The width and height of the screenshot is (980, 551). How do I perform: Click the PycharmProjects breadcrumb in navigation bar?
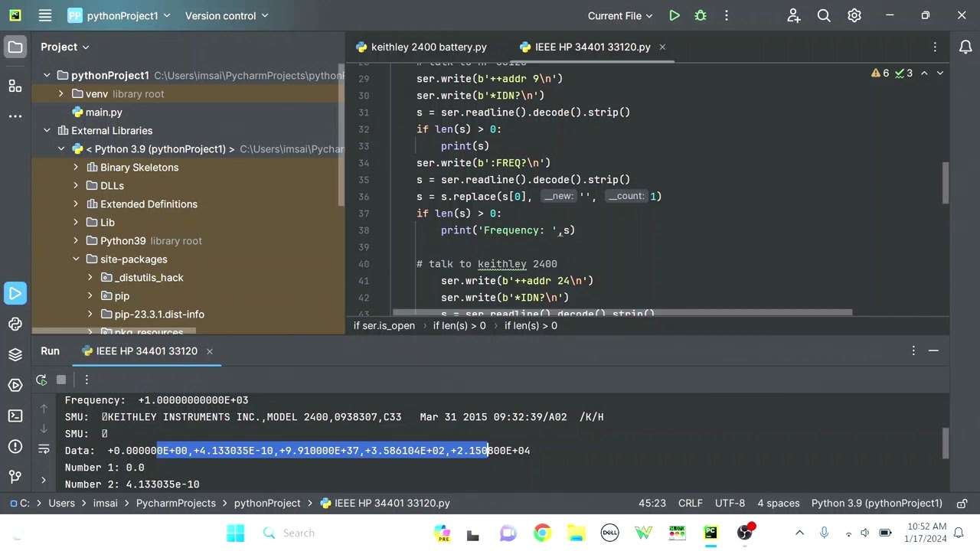coord(175,503)
